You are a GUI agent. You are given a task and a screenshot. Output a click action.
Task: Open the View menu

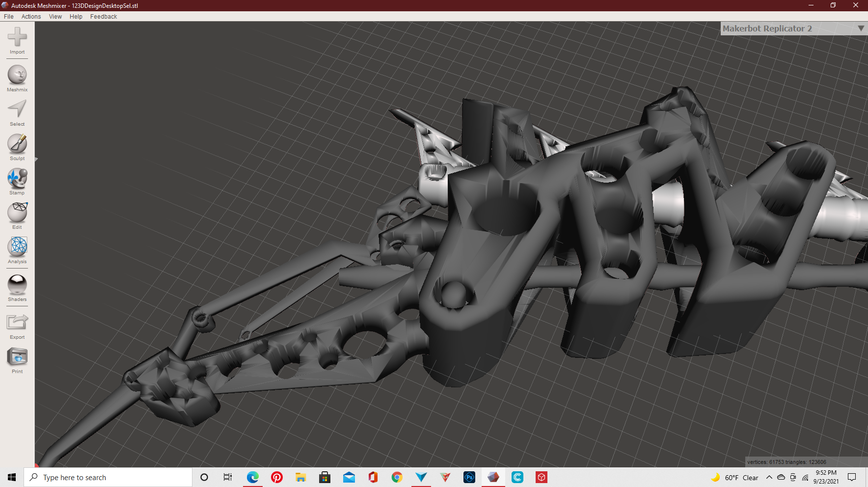[x=55, y=17]
